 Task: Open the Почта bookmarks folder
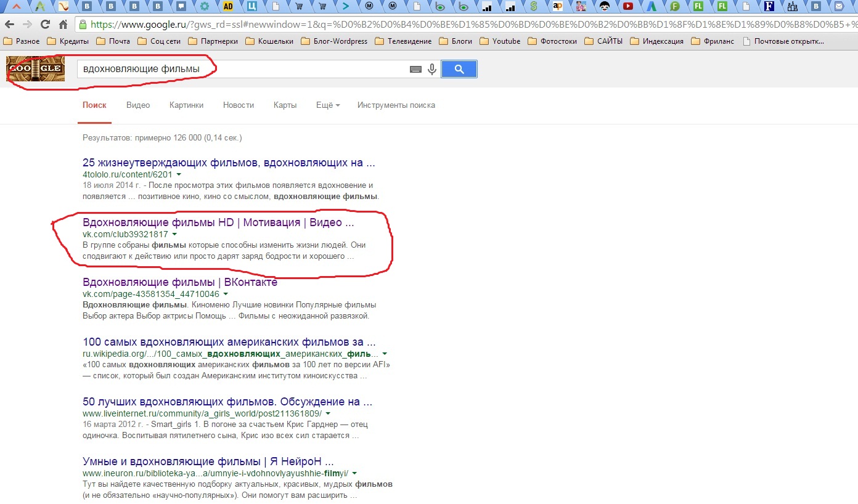tap(114, 41)
